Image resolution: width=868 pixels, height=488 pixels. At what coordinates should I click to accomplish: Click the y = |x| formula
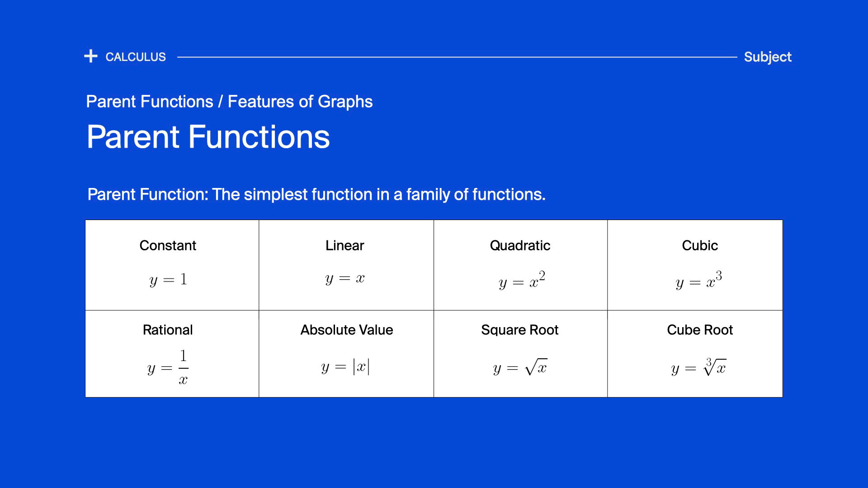click(x=346, y=367)
